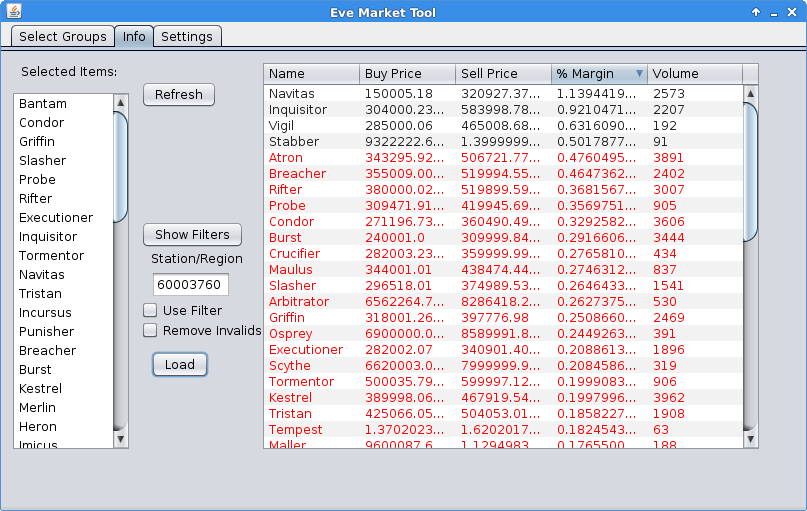Click the selected items scrollbar thumb
807x511 pixels.
tap(120, 167)
